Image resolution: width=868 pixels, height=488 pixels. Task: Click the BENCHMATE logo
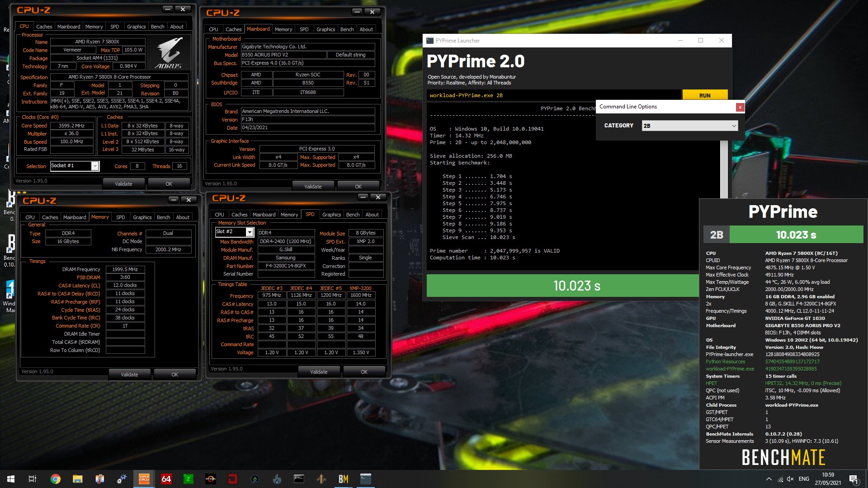783,458
